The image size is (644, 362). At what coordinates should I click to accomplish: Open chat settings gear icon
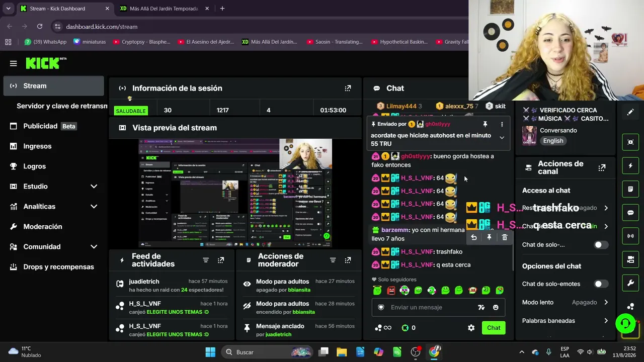[471, 328]
